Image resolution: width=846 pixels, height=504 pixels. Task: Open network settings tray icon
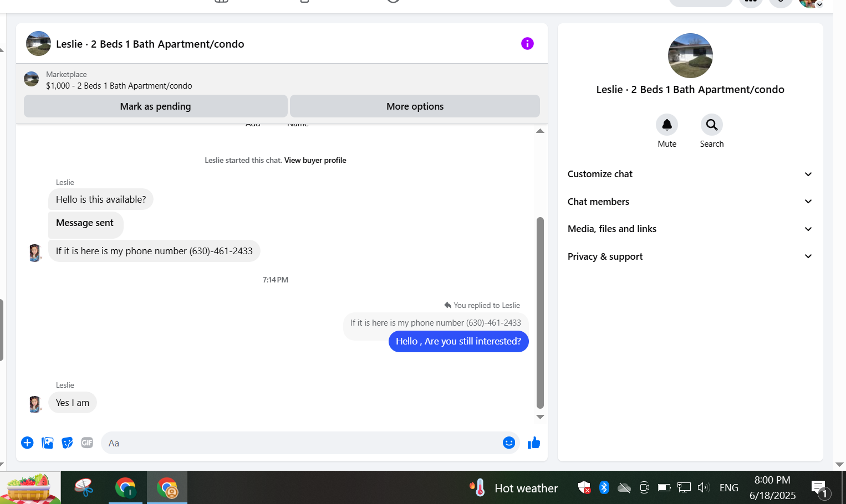click(684, 487)
